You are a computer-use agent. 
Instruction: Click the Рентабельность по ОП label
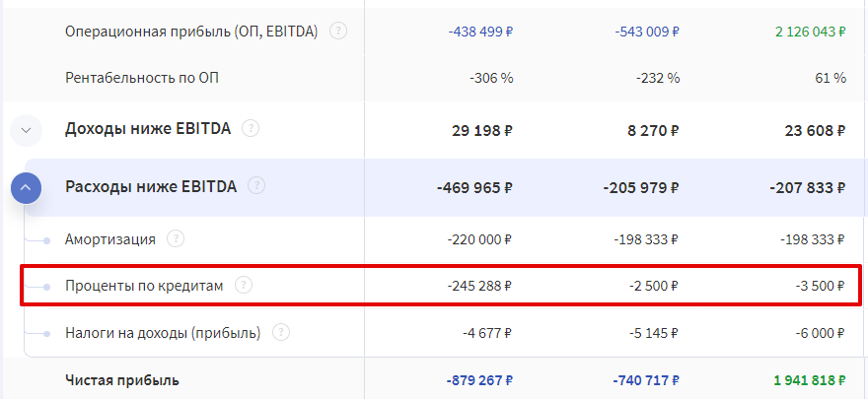point(142,78)
